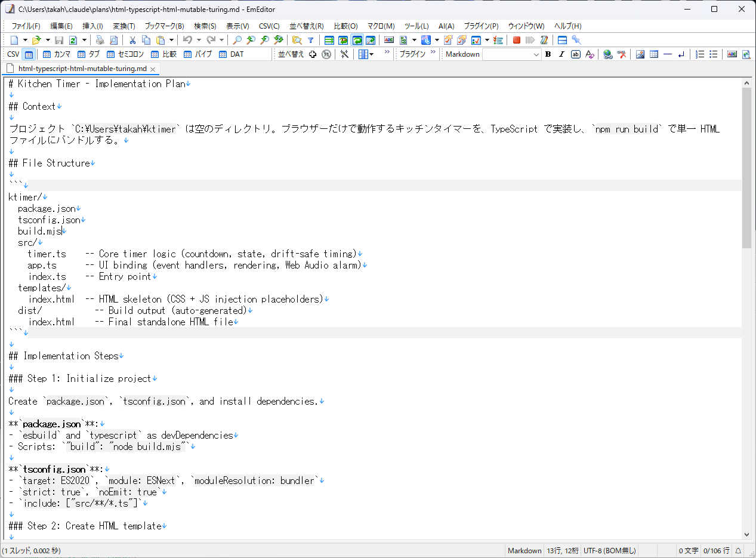Click the Paste clipboard icon
The image size is (756, 558).
[161, 40]
